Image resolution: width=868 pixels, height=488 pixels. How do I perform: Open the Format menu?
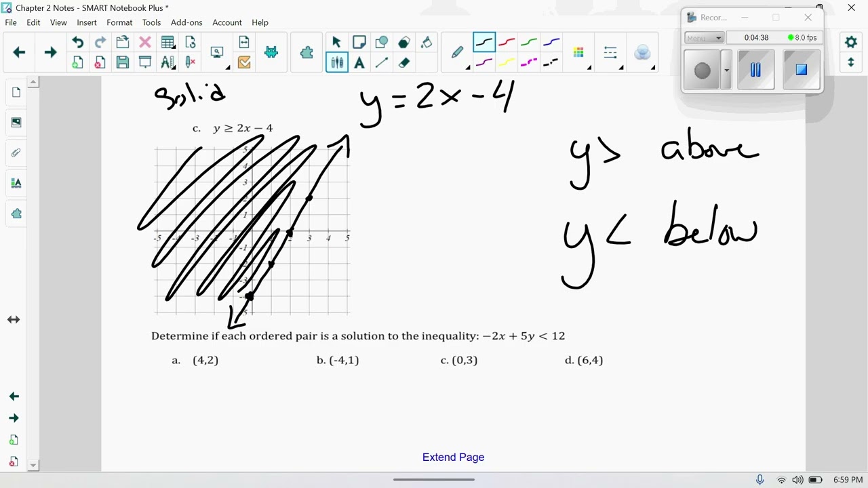119,22
